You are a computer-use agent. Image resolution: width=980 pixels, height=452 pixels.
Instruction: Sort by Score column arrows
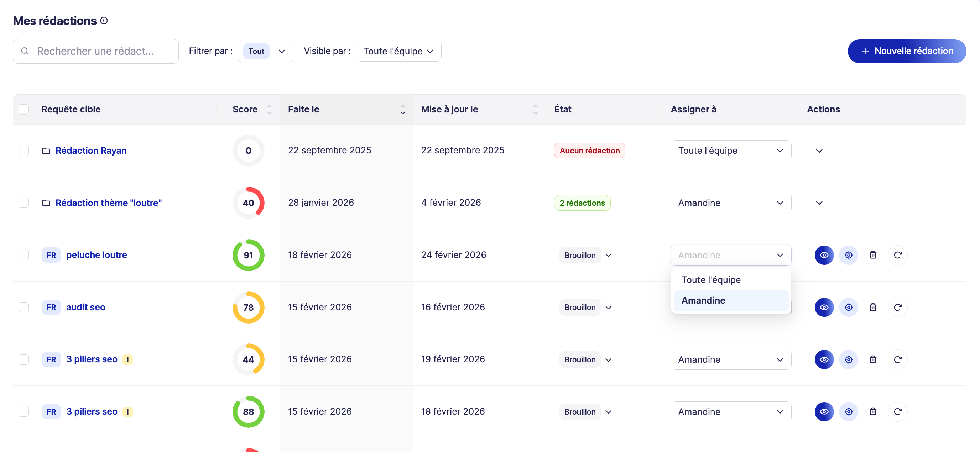[269, 110]
